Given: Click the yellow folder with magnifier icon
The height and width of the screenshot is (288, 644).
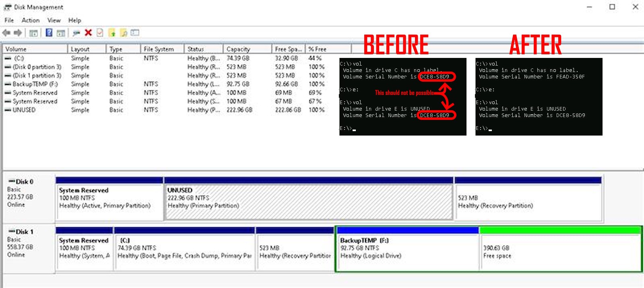Looking at the screenshot, I should (x=124, y=33).
